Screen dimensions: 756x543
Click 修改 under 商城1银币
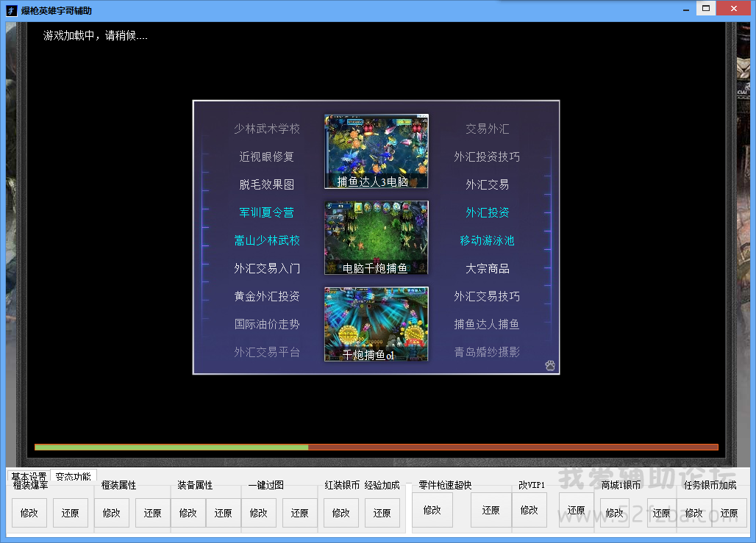[614, 513]
